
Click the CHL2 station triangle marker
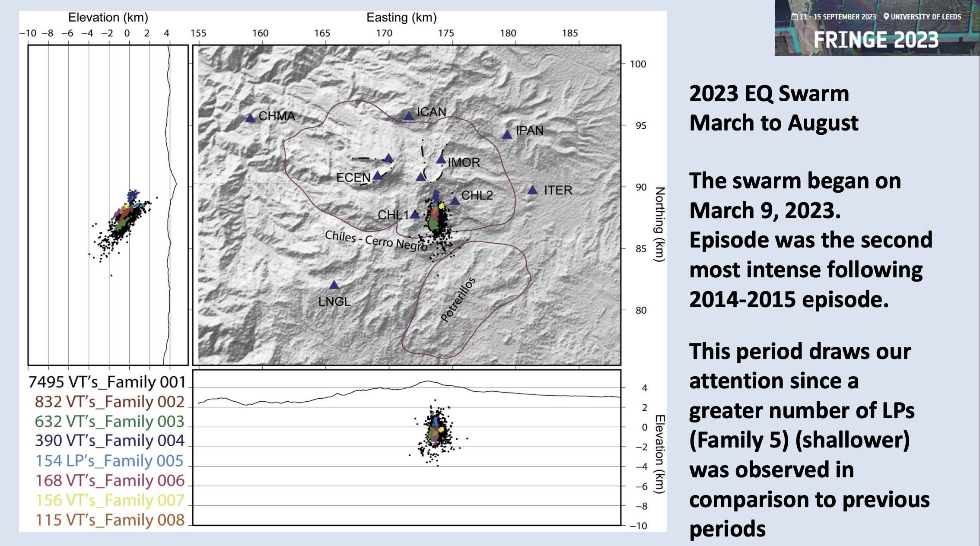point(455,201)
